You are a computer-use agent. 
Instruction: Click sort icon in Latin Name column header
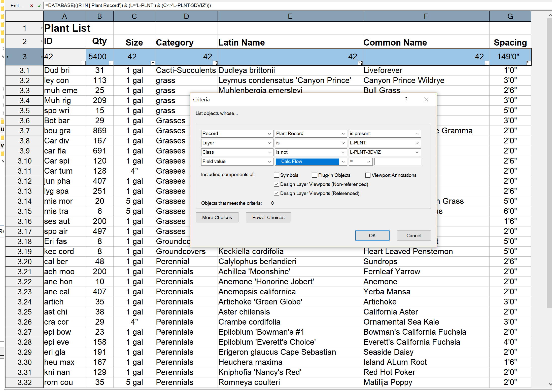click(360, 63)
